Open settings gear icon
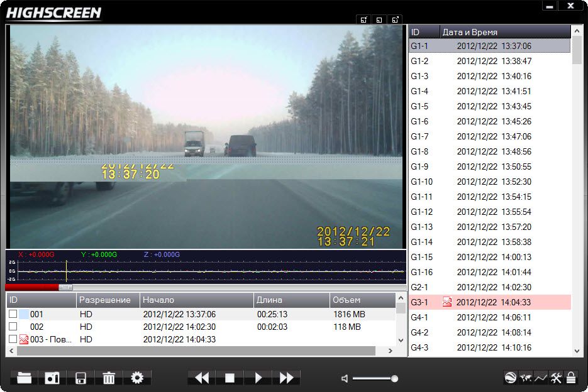Image resolution: width=588 pixels, height=392 pixels. pos(137,378)
